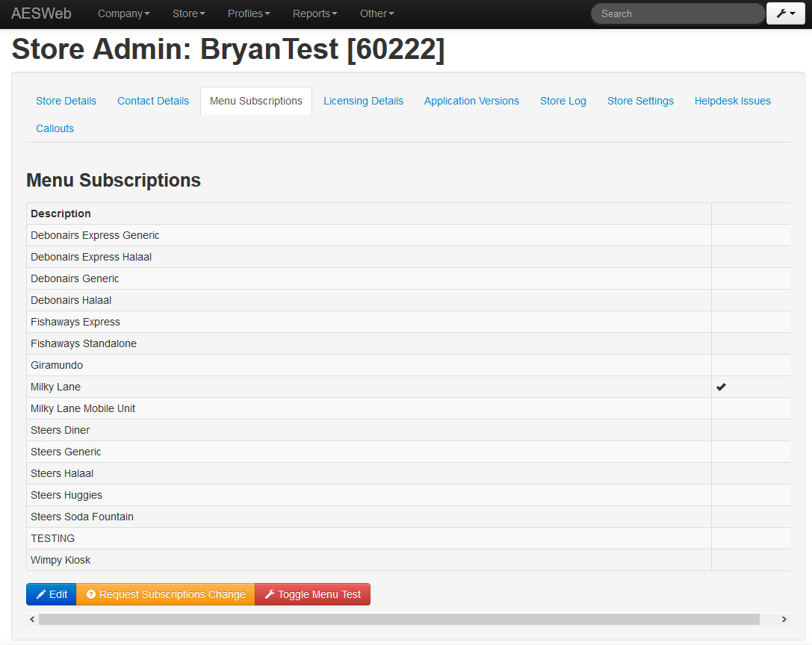
Task: Open the wrench settings dropdown
Action: (786, 13)
